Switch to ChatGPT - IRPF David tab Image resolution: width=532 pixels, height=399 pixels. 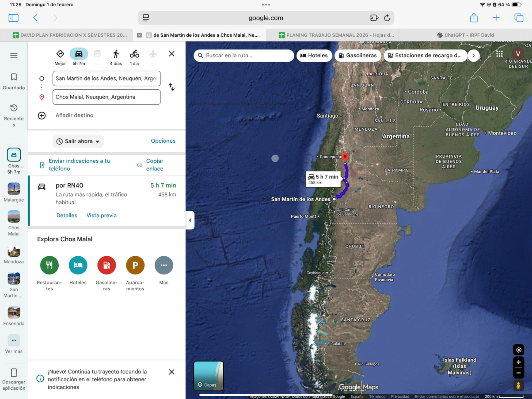coord(465,35)
